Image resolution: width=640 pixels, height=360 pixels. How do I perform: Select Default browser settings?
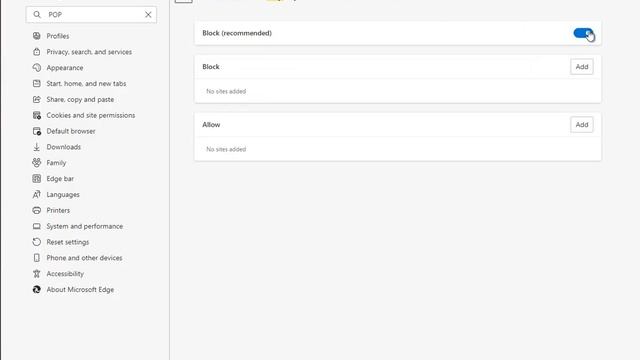coord(71,131)
